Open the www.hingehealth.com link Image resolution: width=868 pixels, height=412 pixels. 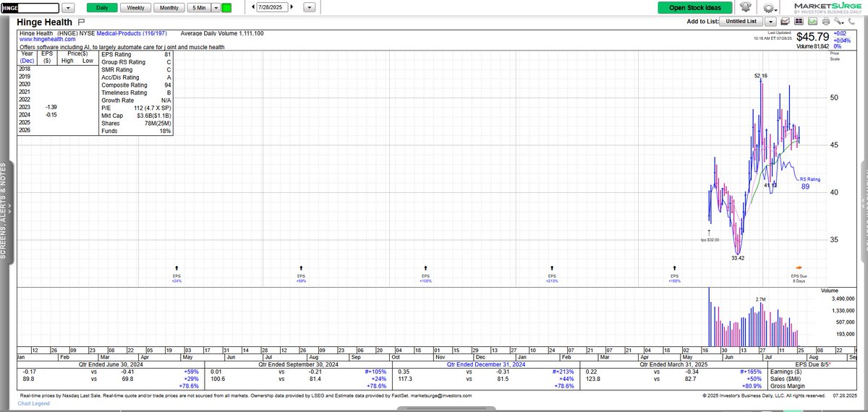[48, 40]
